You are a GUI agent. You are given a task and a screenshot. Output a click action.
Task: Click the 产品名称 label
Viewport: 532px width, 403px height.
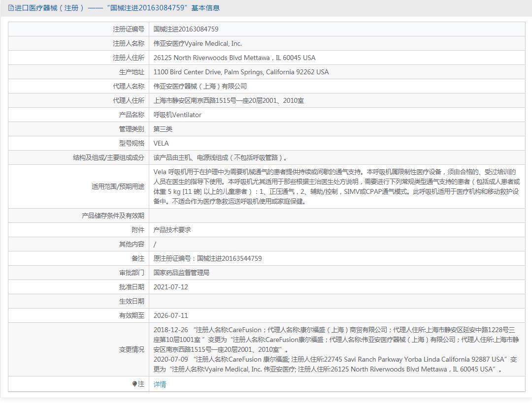click(132, 115)
